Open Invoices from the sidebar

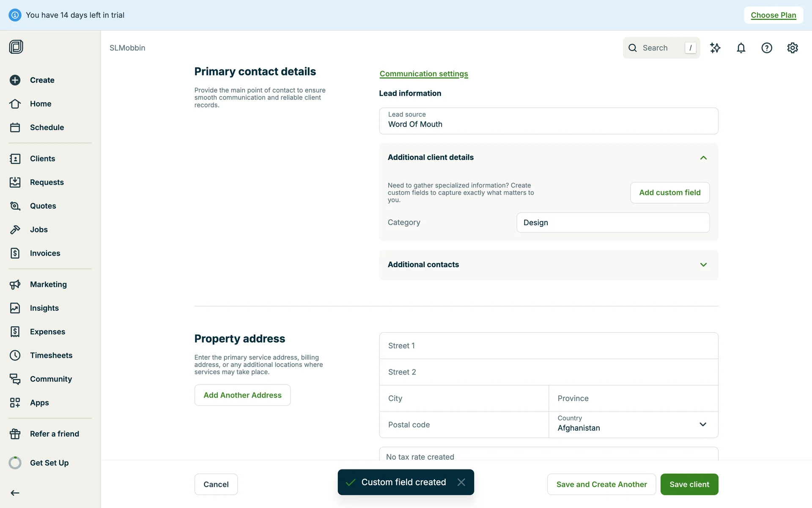click(x=45, y=253)
